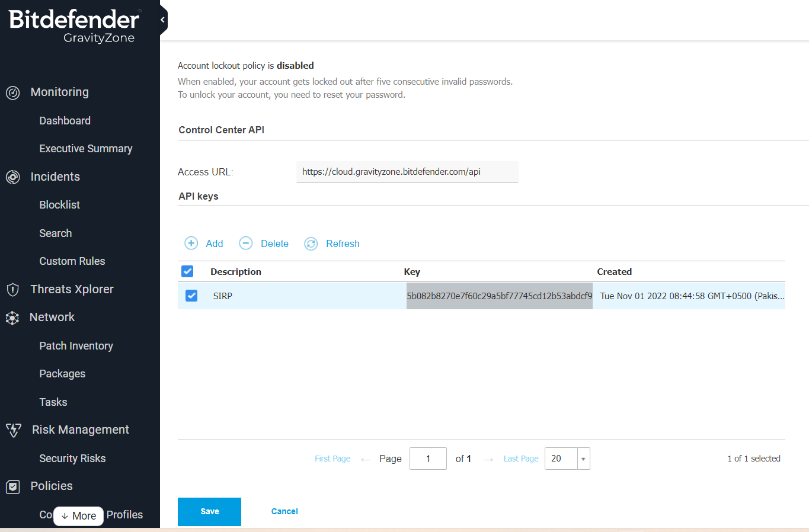
Task: Open Executive Summary page
Action: point(86,149)
